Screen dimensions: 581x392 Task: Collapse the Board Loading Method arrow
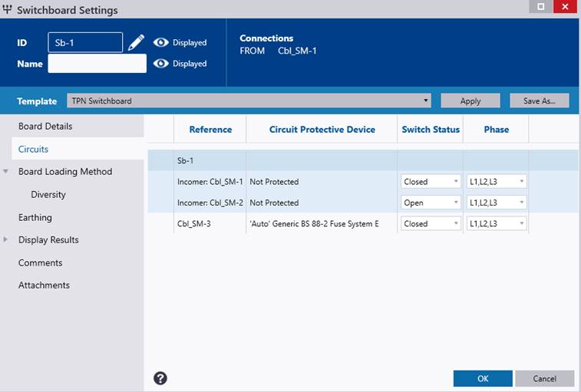(x=5, y=171)
